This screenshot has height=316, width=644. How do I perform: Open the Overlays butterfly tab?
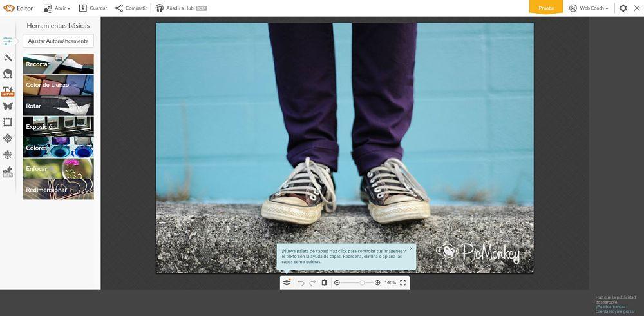tap(8, 106)
